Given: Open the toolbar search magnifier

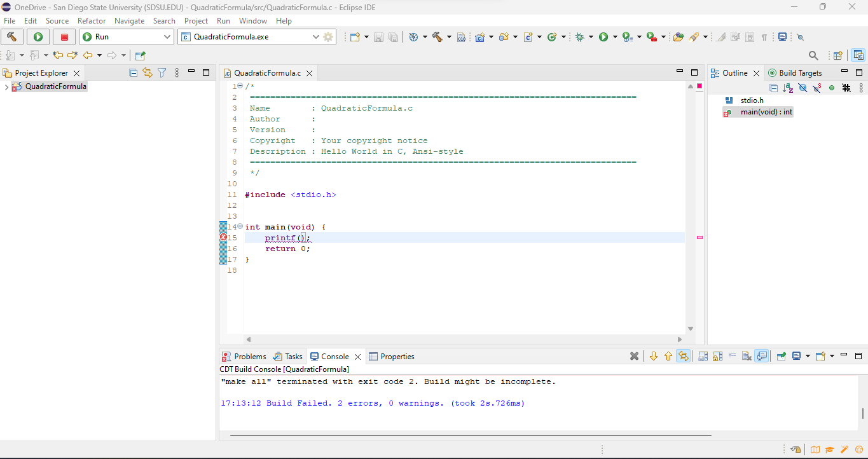Looking at the screenshot, I should click(813, 56).
